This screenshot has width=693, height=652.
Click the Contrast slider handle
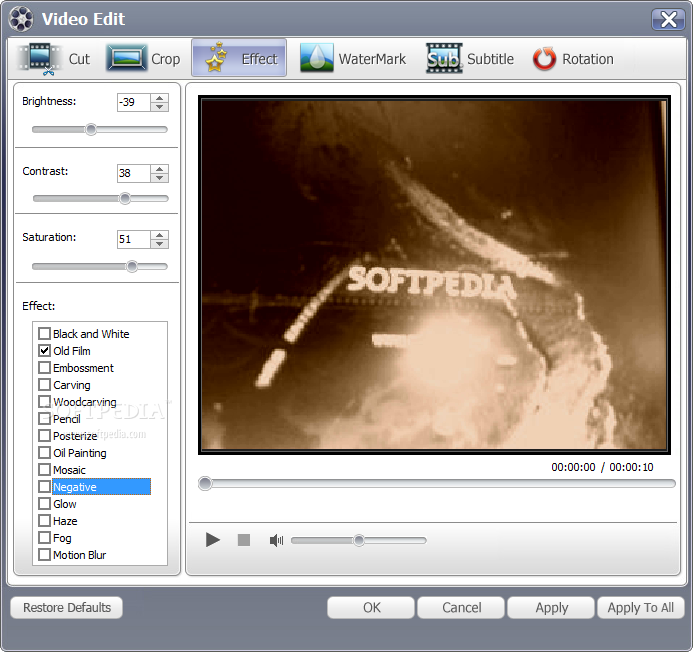125,198
